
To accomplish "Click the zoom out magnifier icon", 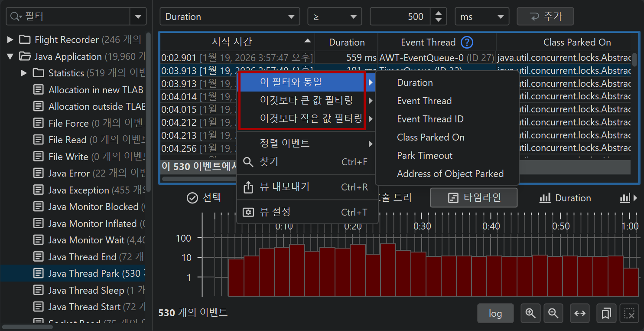I will coord(553,313).
